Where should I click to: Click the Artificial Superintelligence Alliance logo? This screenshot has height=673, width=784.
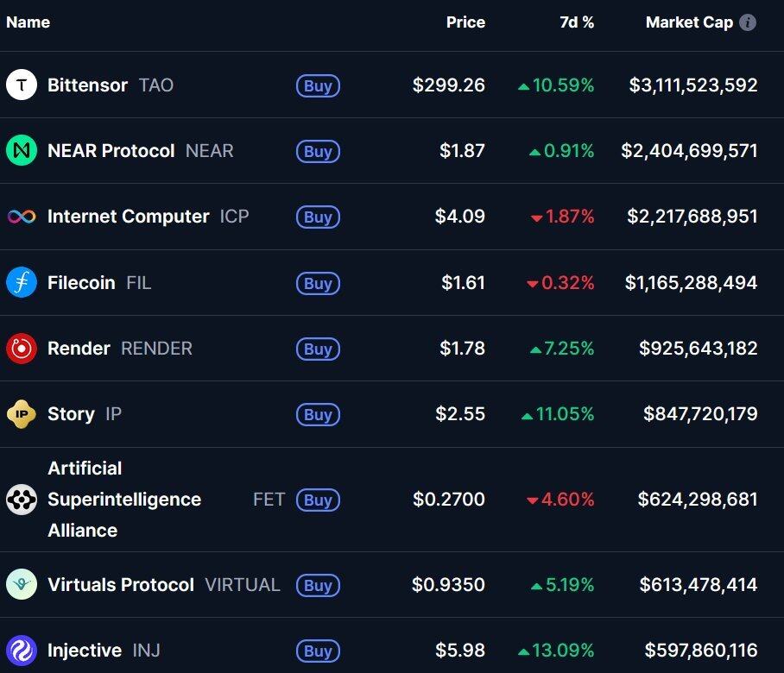[22, 500]
